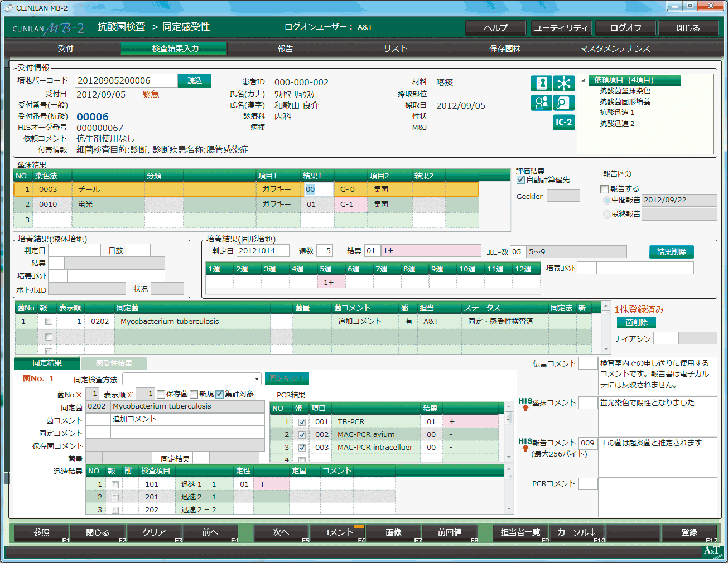
Task: Click the A&T logo in the status bar
Action: click(x=711, y=551)
